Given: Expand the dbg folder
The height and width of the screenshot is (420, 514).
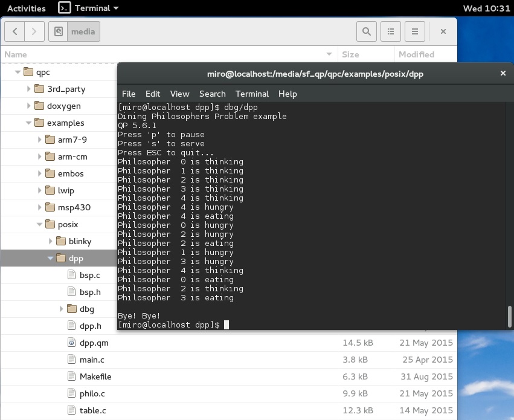Looking at the screenshot, I should (62, 309).
